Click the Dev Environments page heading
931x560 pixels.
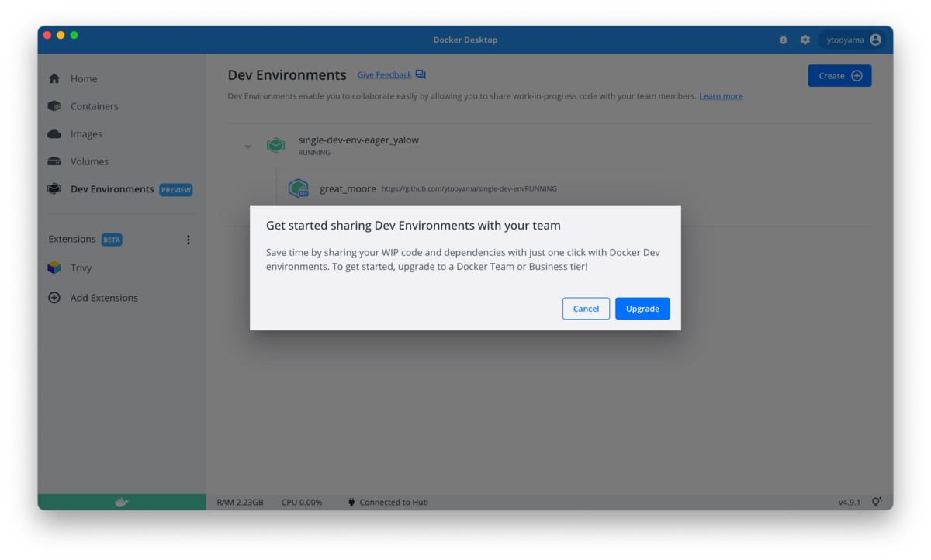point(287,75)
